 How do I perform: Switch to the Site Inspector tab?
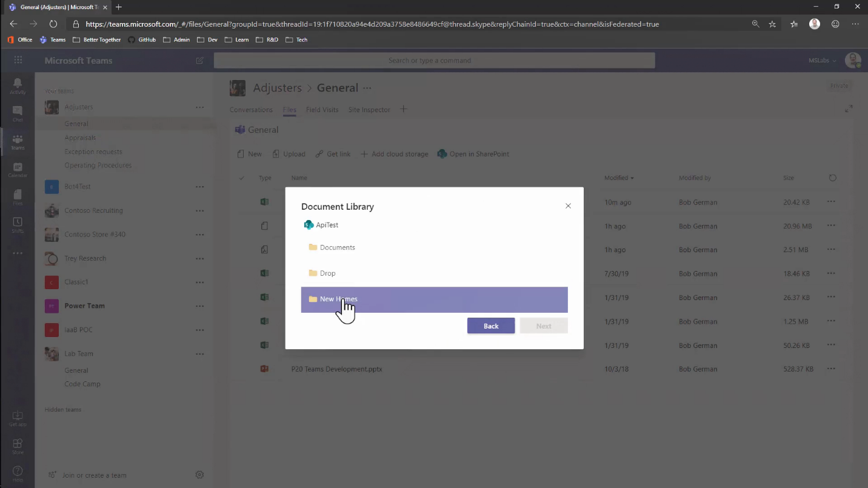369,110
